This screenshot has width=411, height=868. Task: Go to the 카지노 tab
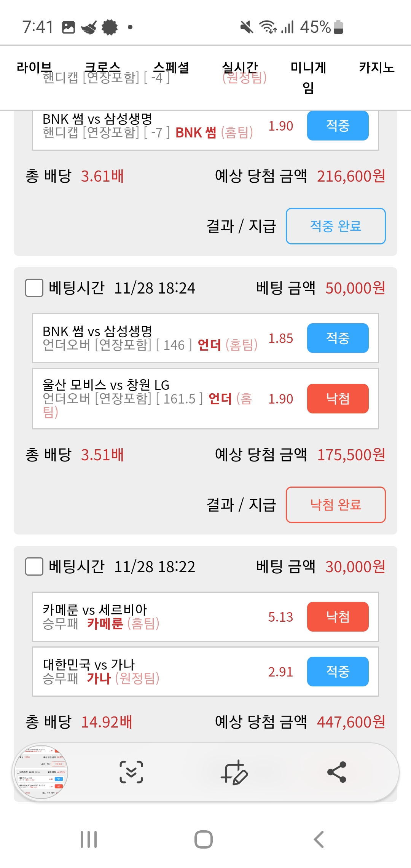tap(377, 68)
